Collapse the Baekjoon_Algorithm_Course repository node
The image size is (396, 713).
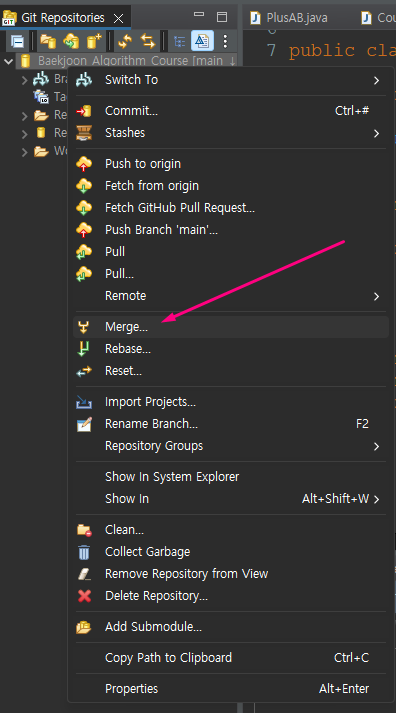[x=8, y=60]
